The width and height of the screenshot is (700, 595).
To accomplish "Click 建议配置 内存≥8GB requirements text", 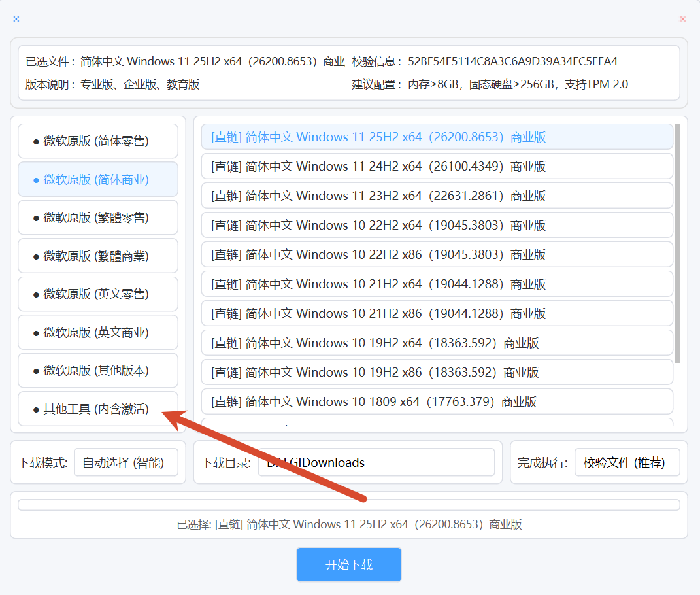I will (x=490, y=84).
